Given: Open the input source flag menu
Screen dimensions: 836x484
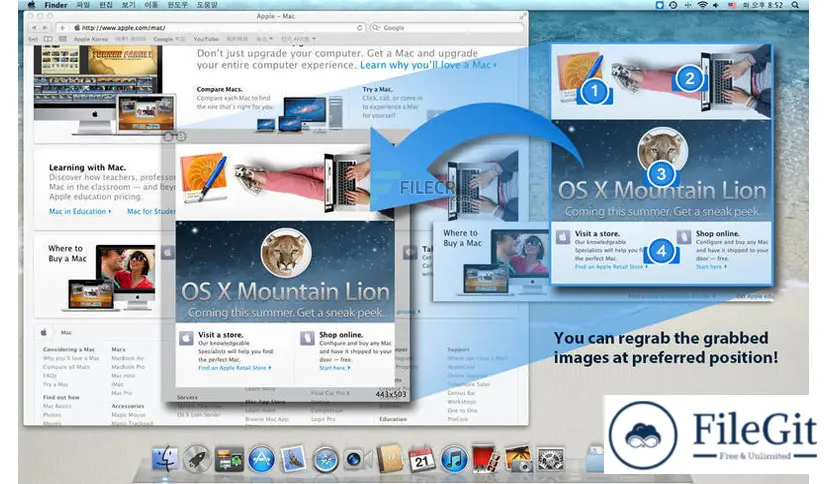Looking at the screenshot, I should coord(732,5).
